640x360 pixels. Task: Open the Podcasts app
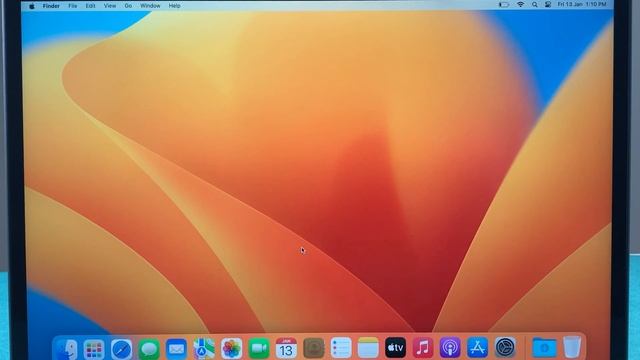click(450, 348)
